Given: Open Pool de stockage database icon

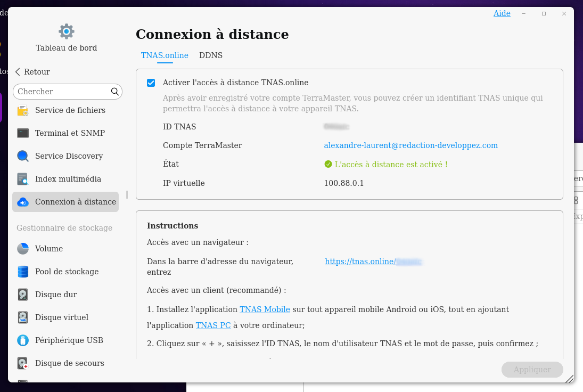Looking at the screenshot, I should pos(23,272).
